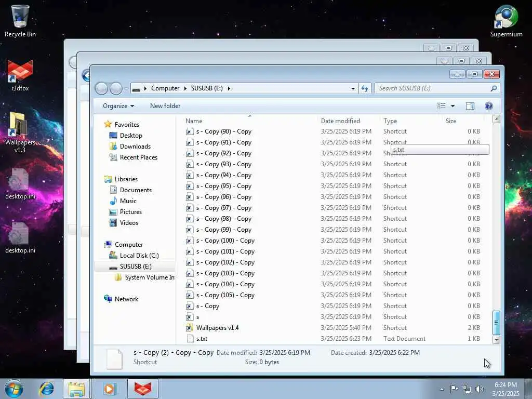Screen dimensions: 532x399
Task: Open the Organize dropdown menu
Action: (118, 106)
